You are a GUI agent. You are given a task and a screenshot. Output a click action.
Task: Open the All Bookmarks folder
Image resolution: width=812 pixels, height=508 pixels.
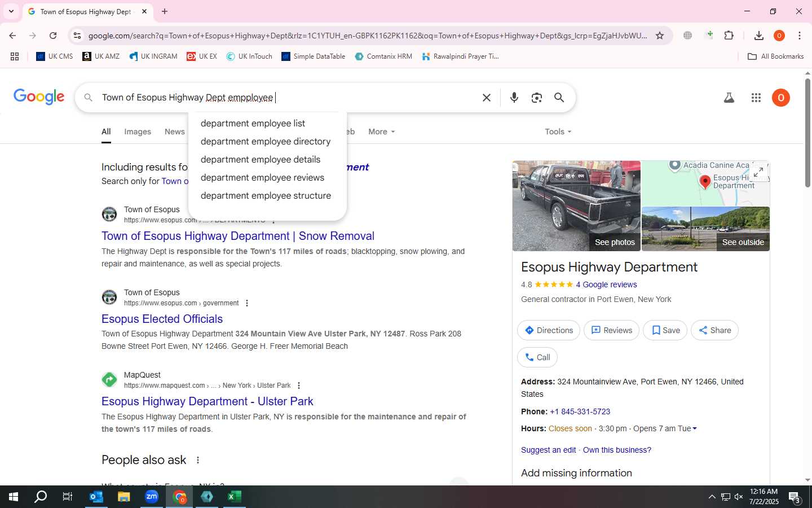point(775,56)
